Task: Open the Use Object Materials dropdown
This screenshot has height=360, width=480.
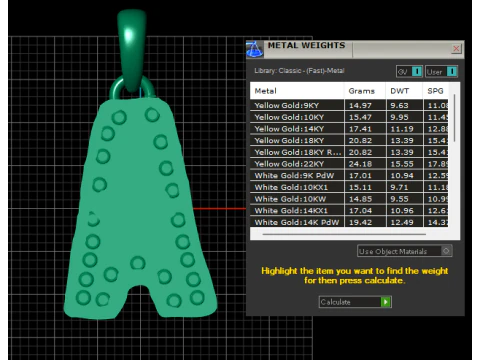Action: click(404, 251)
